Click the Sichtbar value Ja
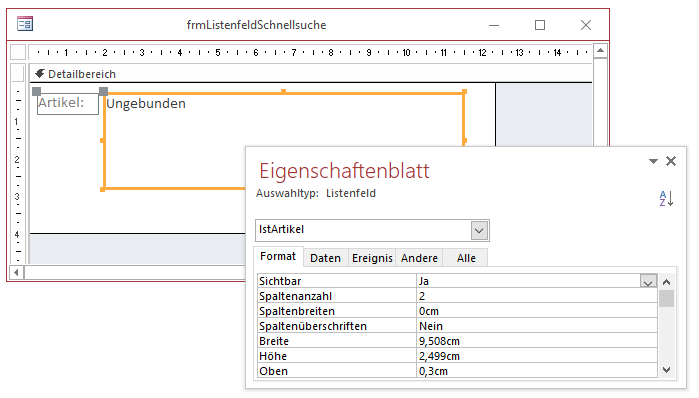The height and width of the screenshot is (398, 699). (528, 281)
